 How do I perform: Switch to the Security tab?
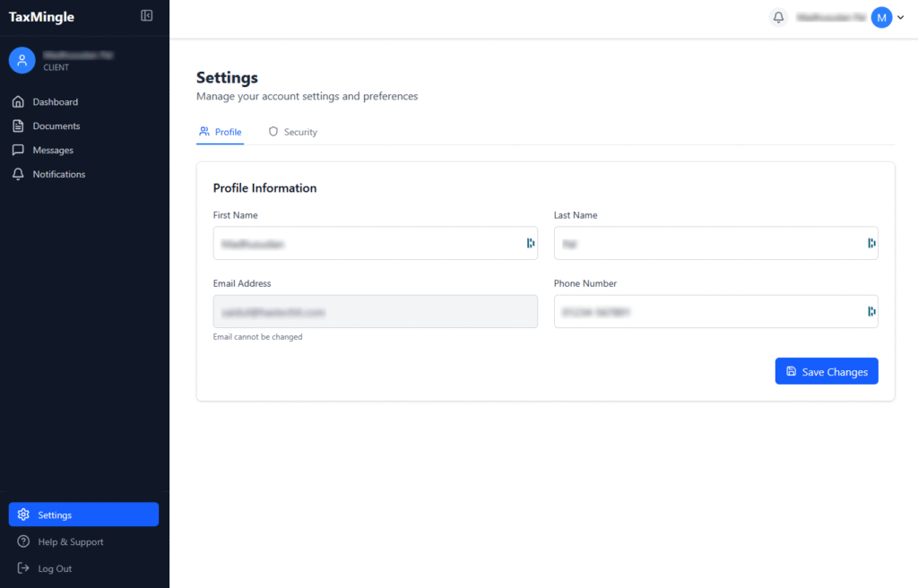point(293,132)
